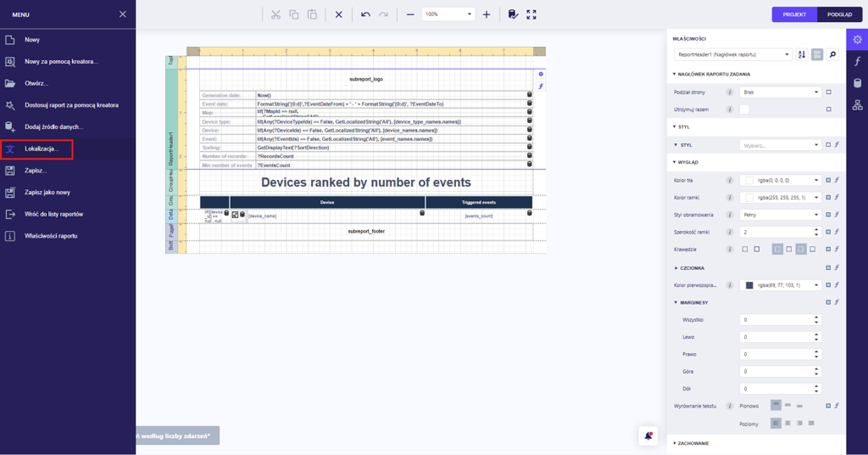Click the zoom in plus icon
868x455 pixels.
coord(486,15)
